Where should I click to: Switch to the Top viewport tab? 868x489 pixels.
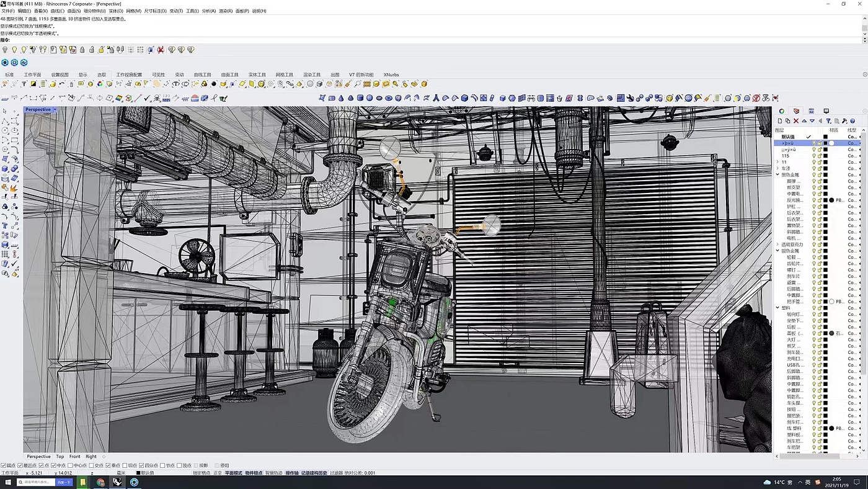tap(60, 457)
